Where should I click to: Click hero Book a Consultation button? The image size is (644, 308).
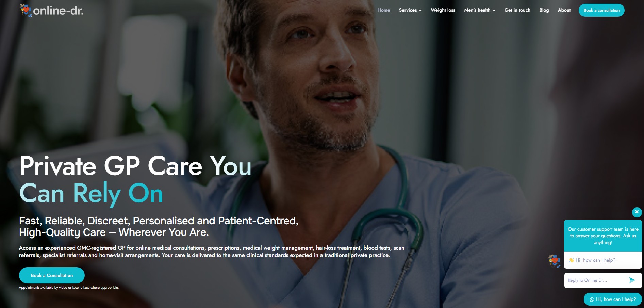point(52,275)
